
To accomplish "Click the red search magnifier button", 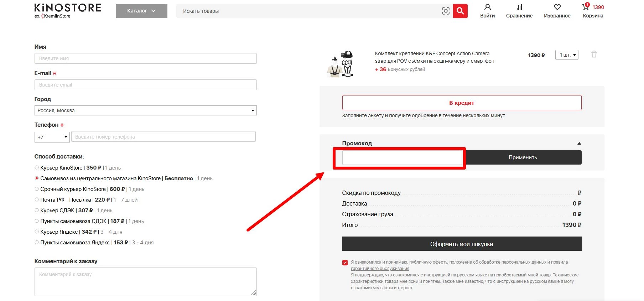I will (460, 11).
